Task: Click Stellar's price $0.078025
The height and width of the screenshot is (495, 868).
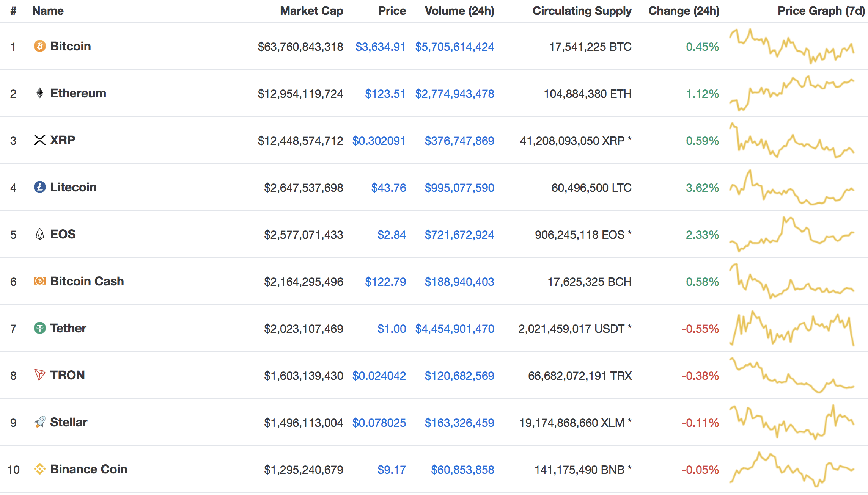Action: tap(379, 423)
